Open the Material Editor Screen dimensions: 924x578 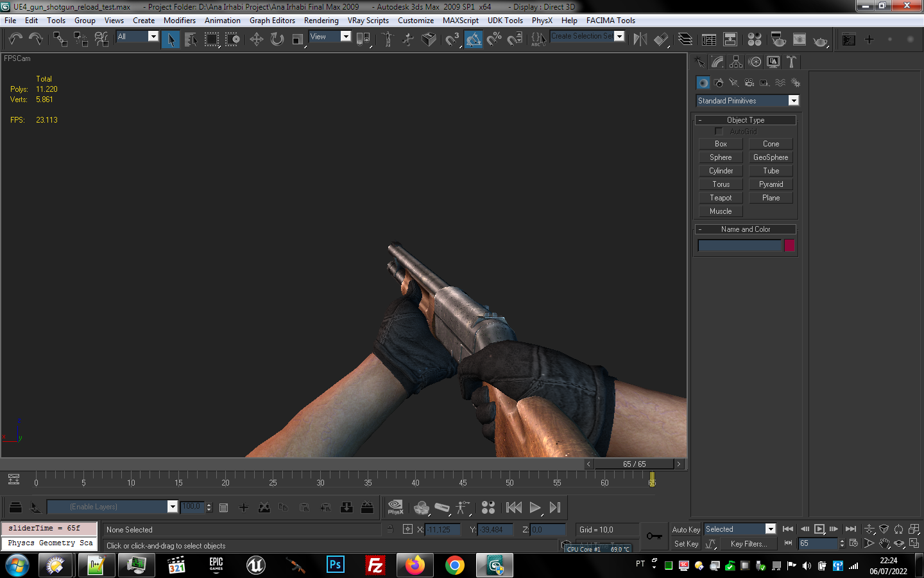(x=755, y=40)
